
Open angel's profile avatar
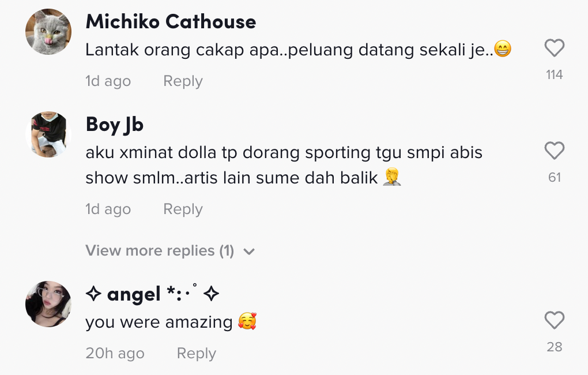tap(48, 304)
